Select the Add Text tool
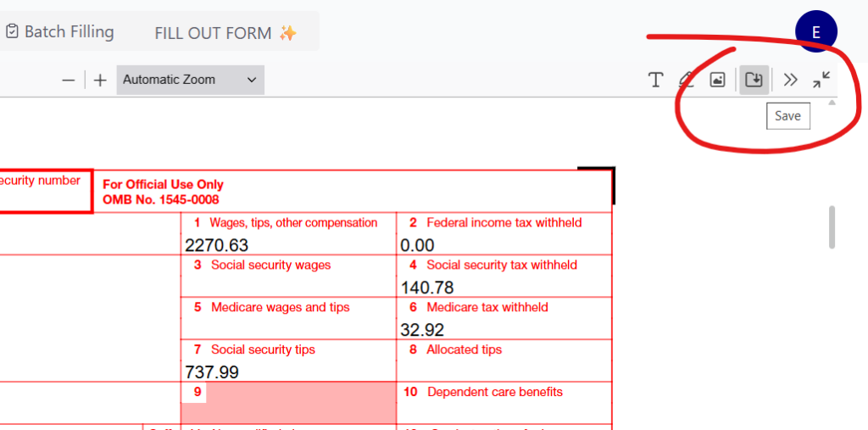 (655, 80)
